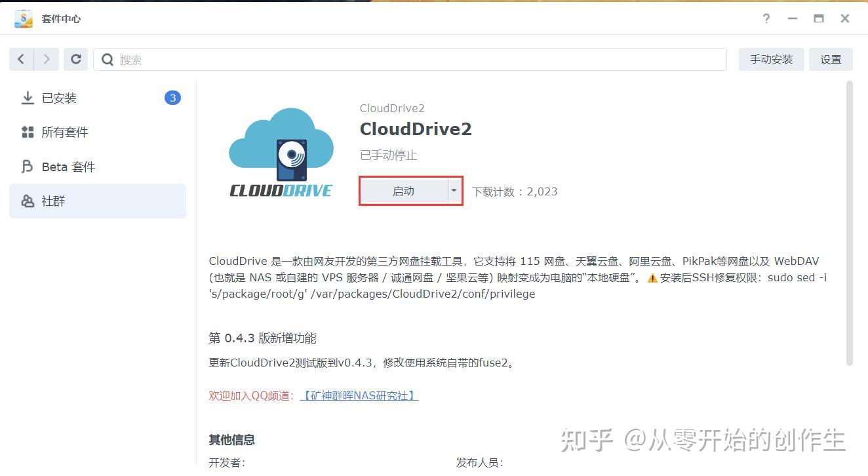Minimize the 套件中心 window

pyautogui.click(x=792, y=18)
